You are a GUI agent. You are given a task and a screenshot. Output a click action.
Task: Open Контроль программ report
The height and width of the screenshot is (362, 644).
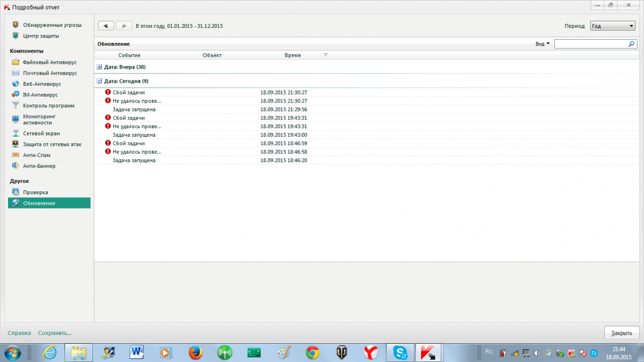click(x=48, y=106)
